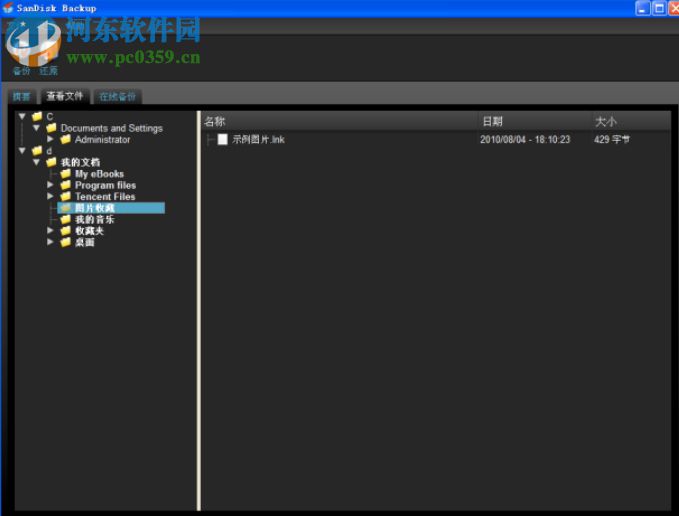
Task: Select the highlighted 图片收藏 folder row
Action: point(111,208)
